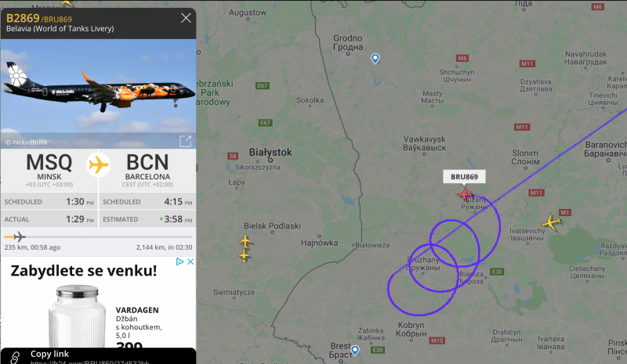Select yellow aircraft near Ivatsevichy
Screen dimensions: 627x364
[552, 222]
